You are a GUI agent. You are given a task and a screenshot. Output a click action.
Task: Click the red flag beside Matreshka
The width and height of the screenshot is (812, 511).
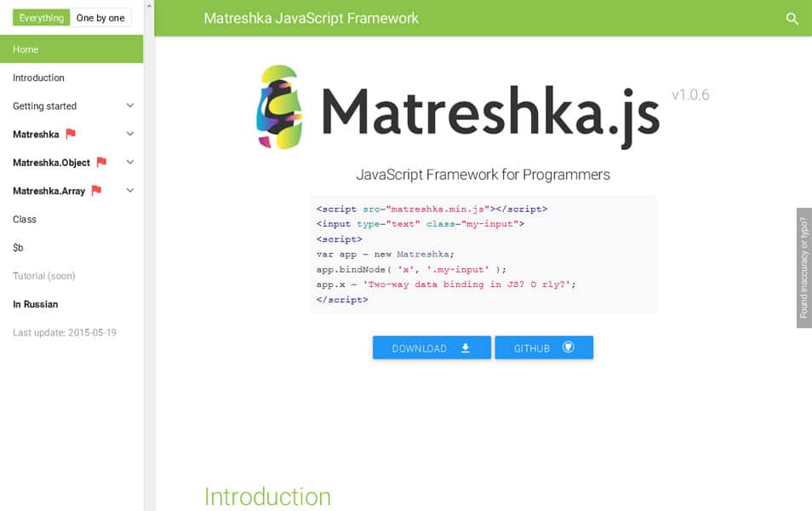coord(71,134)
